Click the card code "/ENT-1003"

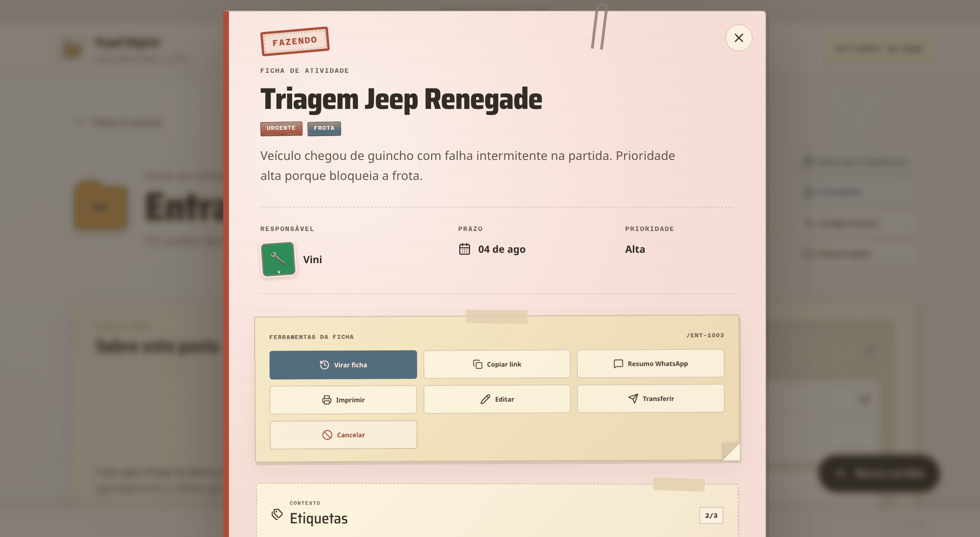(x=705, y=335)
